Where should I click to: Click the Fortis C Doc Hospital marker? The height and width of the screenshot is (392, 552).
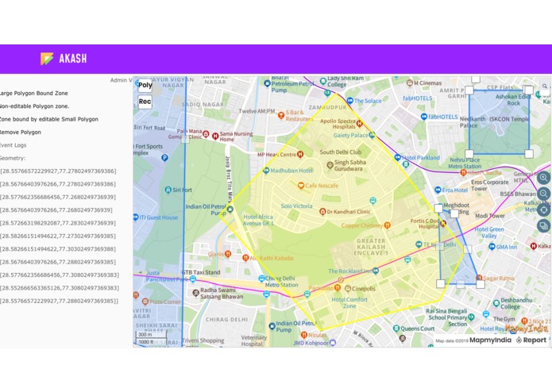click(443, 223)
